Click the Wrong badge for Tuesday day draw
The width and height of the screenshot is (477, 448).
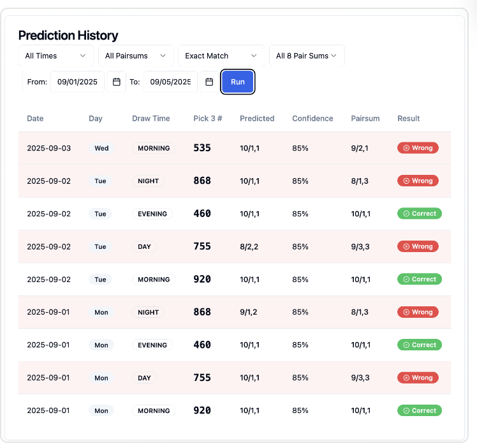418,246
